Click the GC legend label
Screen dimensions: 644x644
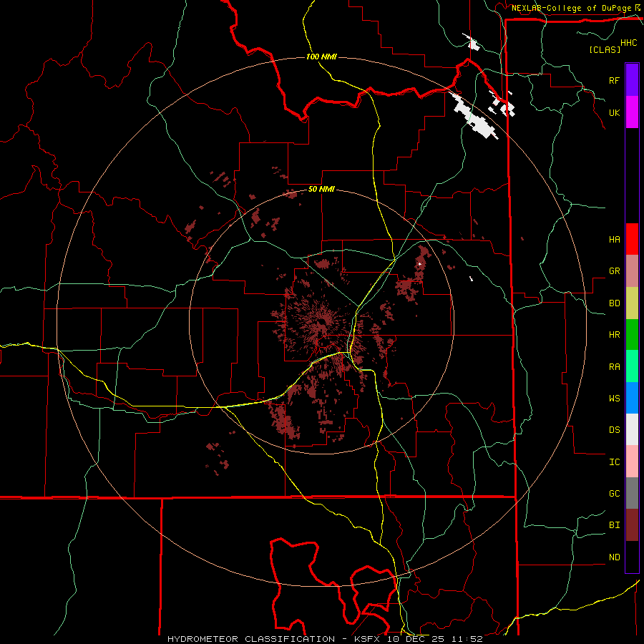tap(614, 494)
